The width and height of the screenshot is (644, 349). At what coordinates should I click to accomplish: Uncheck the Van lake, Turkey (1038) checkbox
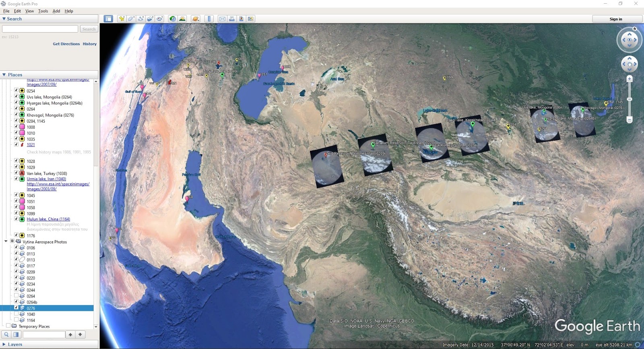(x=16, y=173)
